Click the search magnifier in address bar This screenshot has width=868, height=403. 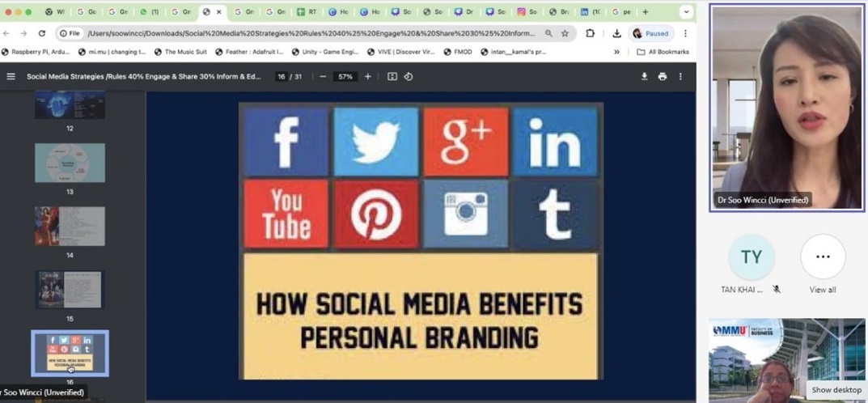(x=548, y=33)
